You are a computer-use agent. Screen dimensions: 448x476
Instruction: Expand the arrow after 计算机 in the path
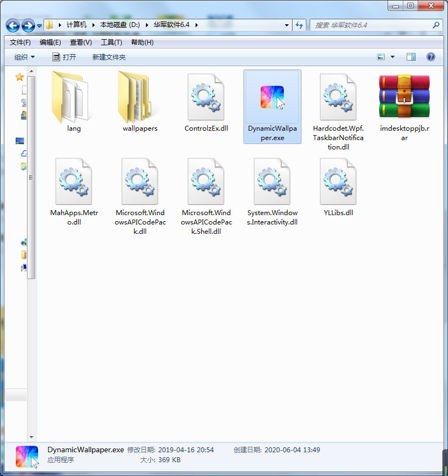point(94,25)
